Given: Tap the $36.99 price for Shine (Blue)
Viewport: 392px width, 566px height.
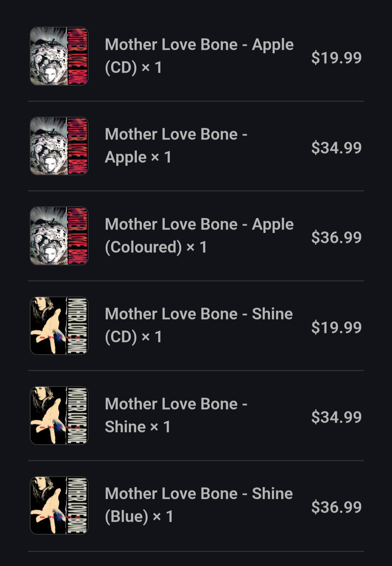Looking at the screenshot, I should click(x=336, y=507).
